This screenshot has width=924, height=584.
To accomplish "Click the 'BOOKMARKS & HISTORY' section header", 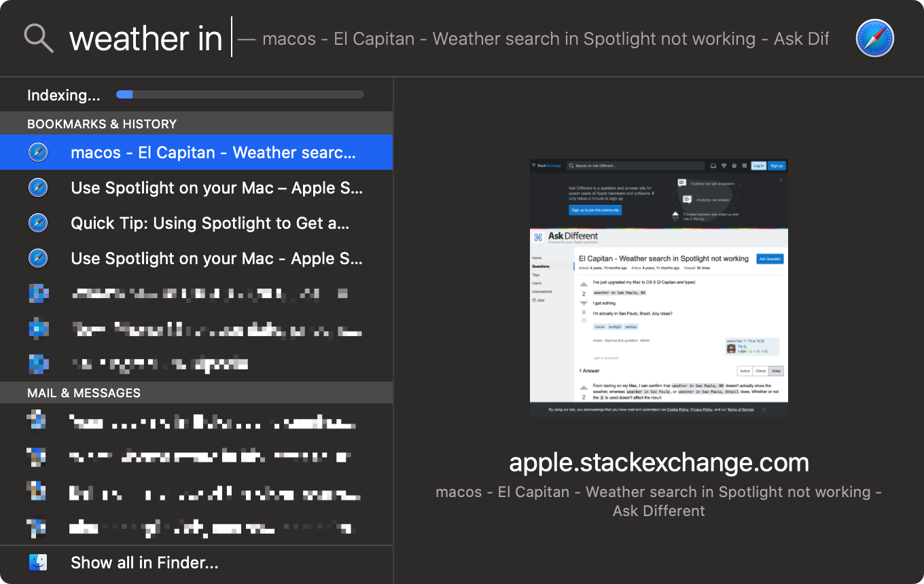I will click(196, 124).
